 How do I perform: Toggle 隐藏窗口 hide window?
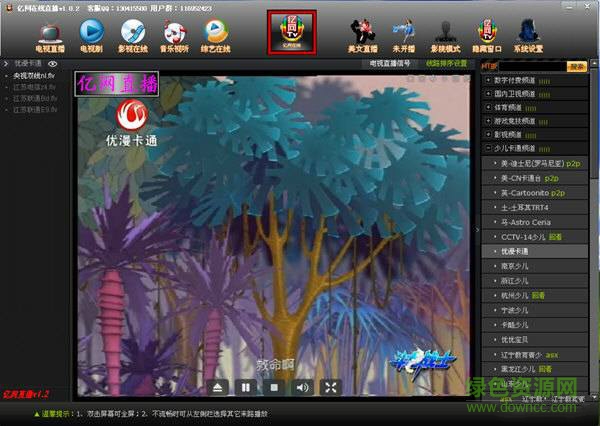(486, 33)
